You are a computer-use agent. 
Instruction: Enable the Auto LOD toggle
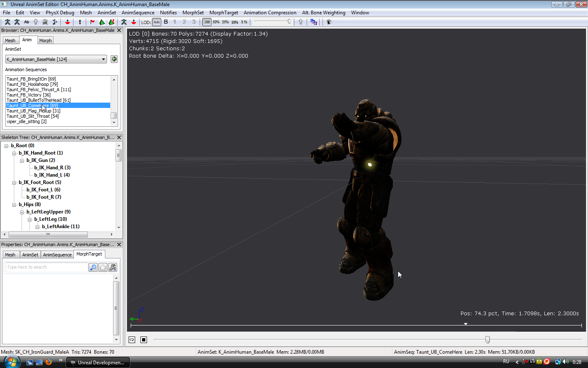(156, 22)
